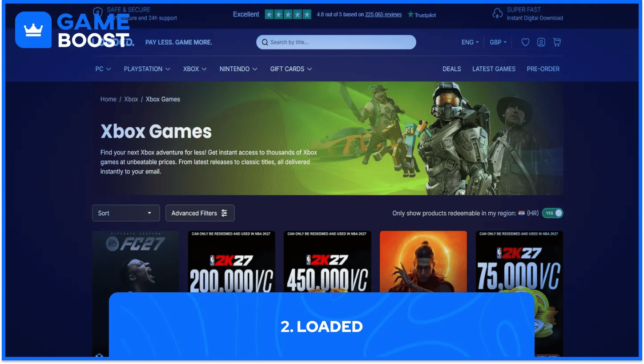Focus the Search by title input field
The height and width of the screenshot is (364, 644).
336,42
